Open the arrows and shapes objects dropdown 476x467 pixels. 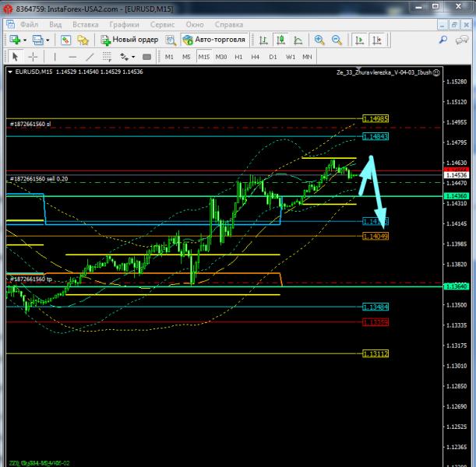pos(133,57)
